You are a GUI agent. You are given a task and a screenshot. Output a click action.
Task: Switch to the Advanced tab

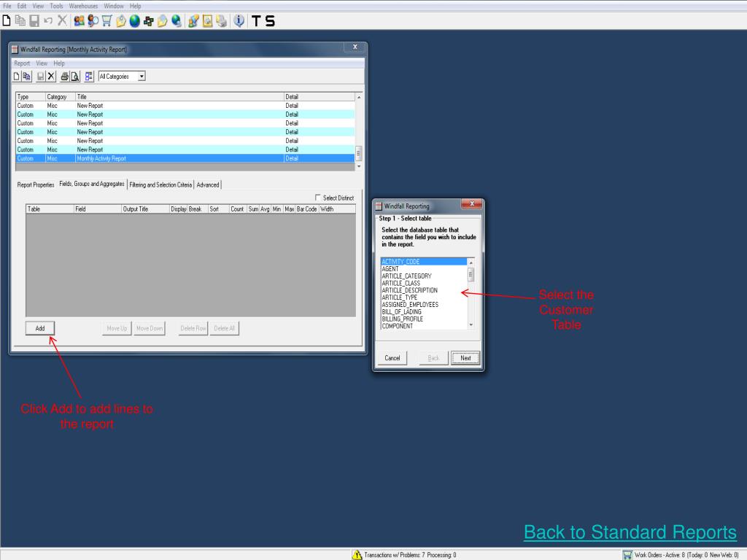tap(208, 184)
